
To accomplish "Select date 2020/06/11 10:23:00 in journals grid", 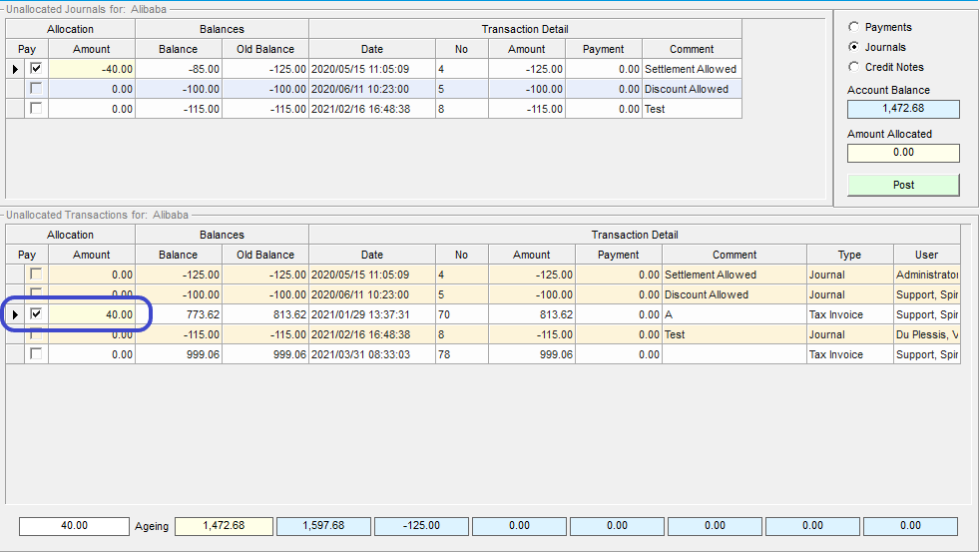I will pyautogui.click(x=372, y=89).
